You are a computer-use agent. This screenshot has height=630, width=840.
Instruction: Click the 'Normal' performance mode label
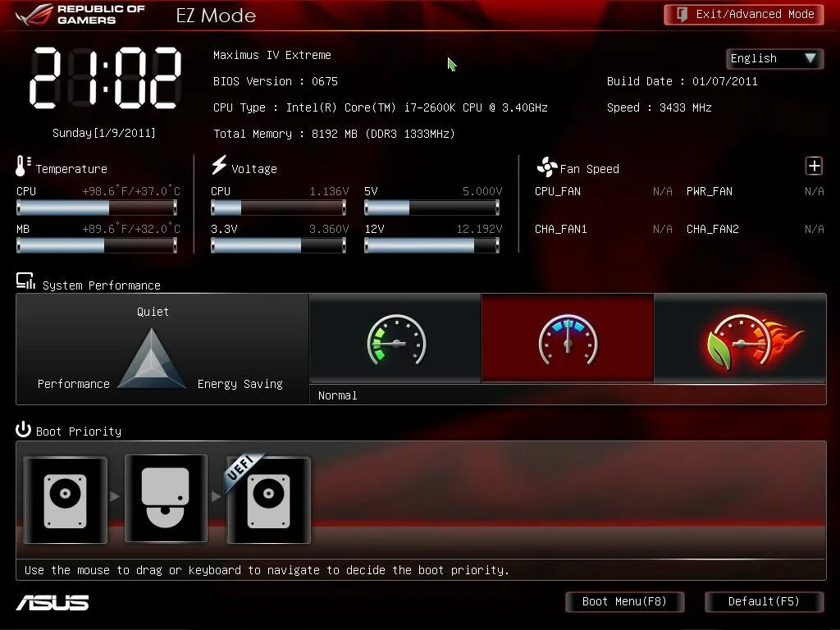(x=337, y=395)
